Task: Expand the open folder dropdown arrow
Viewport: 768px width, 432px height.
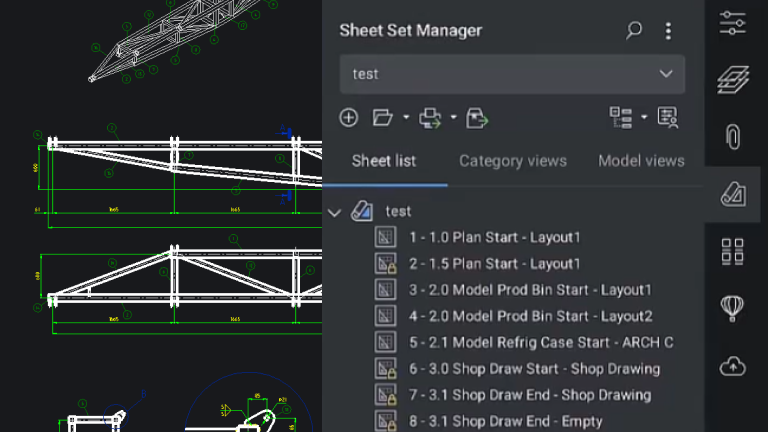Action: pos(406,118)
